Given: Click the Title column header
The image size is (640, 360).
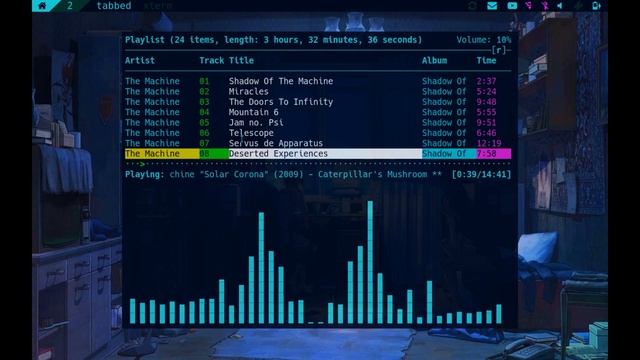Looking at the screenshot, I should pyautogui.click(x=241, y=60).
